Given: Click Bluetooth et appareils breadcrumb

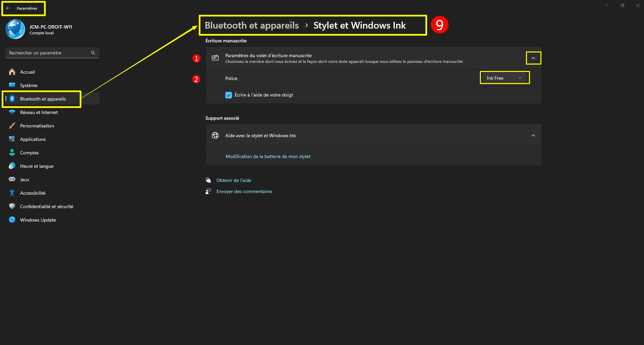Looking at the screenshot, I should coord(252,26).
